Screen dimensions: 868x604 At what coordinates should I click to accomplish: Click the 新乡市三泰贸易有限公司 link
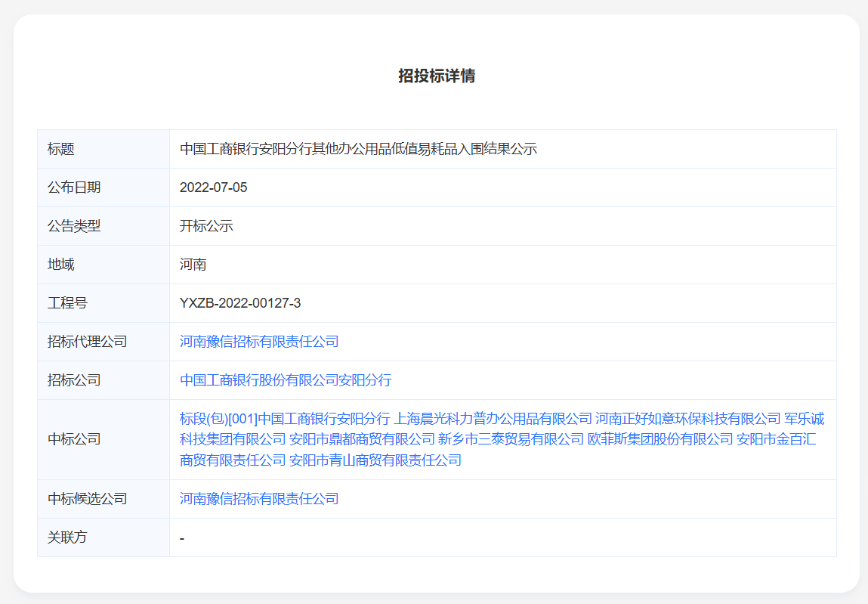tap(511, 439)
